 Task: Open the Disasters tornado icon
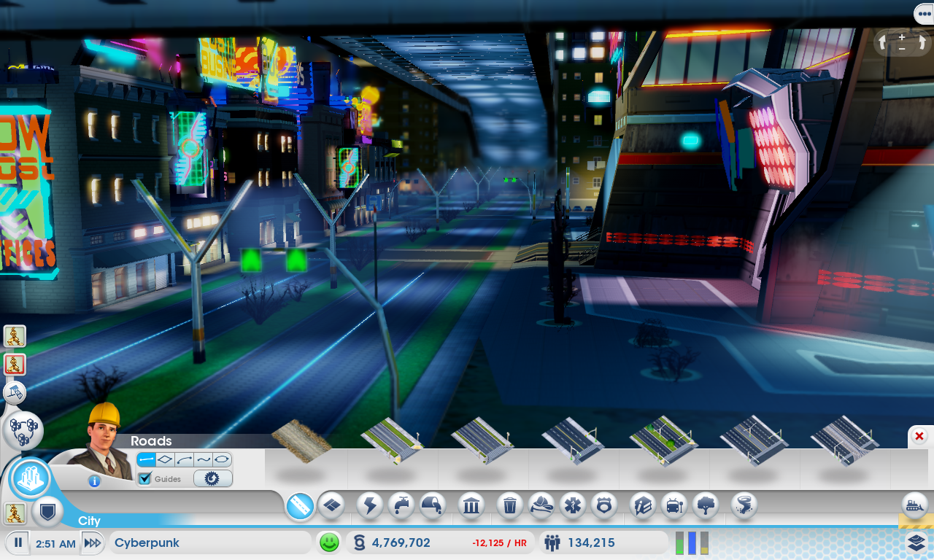coord(744,505)
